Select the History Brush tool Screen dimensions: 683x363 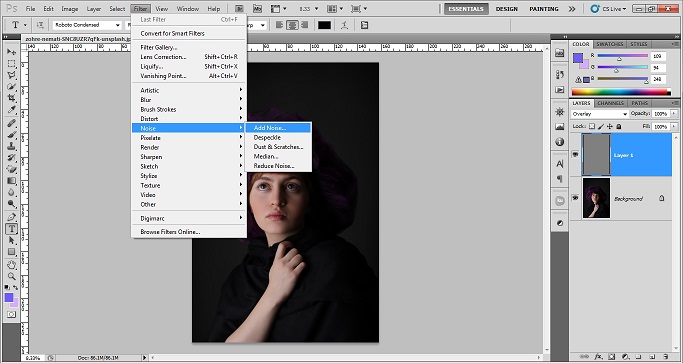11,158
